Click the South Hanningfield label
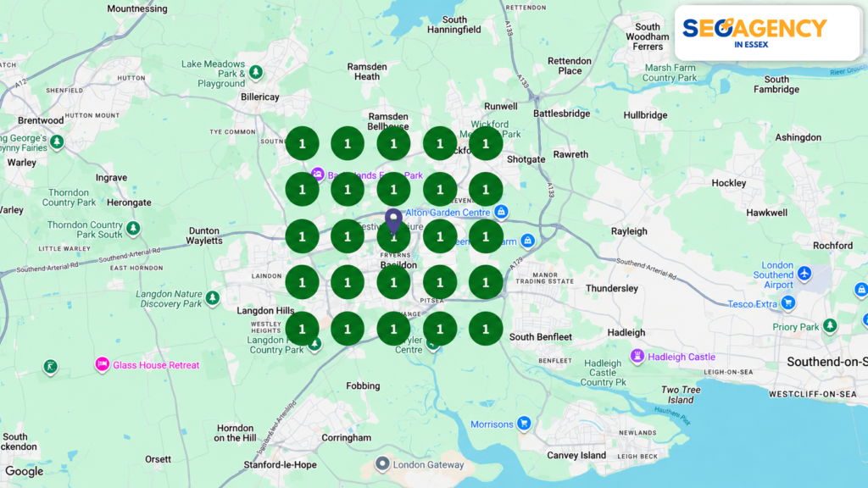The width and height of the screenshot is (868, 488). click(x=454, y=25)
